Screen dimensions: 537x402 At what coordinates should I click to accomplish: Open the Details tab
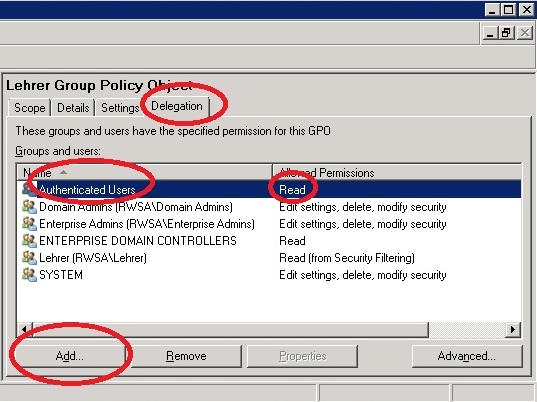point(73,108)
